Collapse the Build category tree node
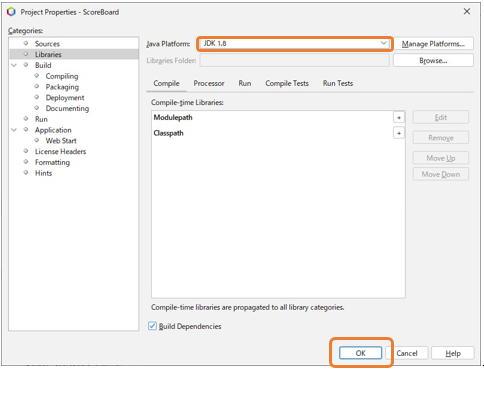The width and height of the screenshot is (484, 396). click(14, 65)
